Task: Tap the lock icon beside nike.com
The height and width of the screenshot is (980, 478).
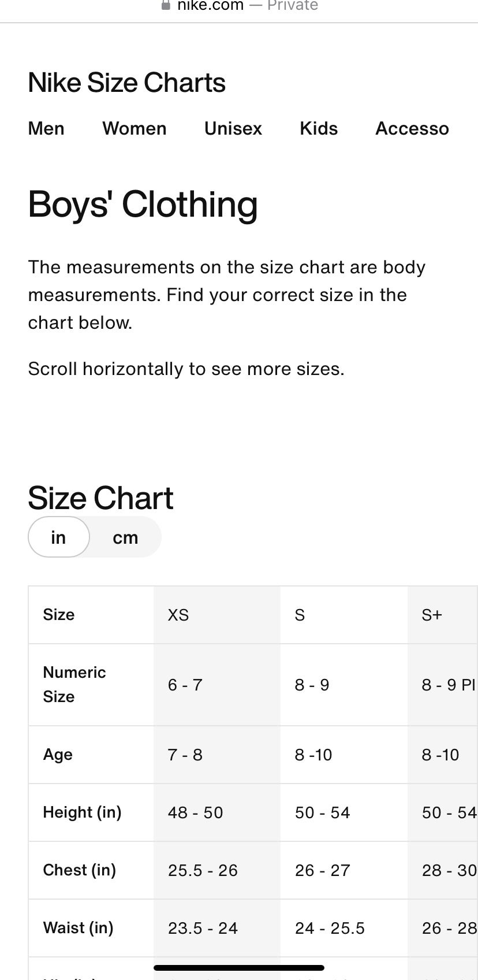Action: 166,5
